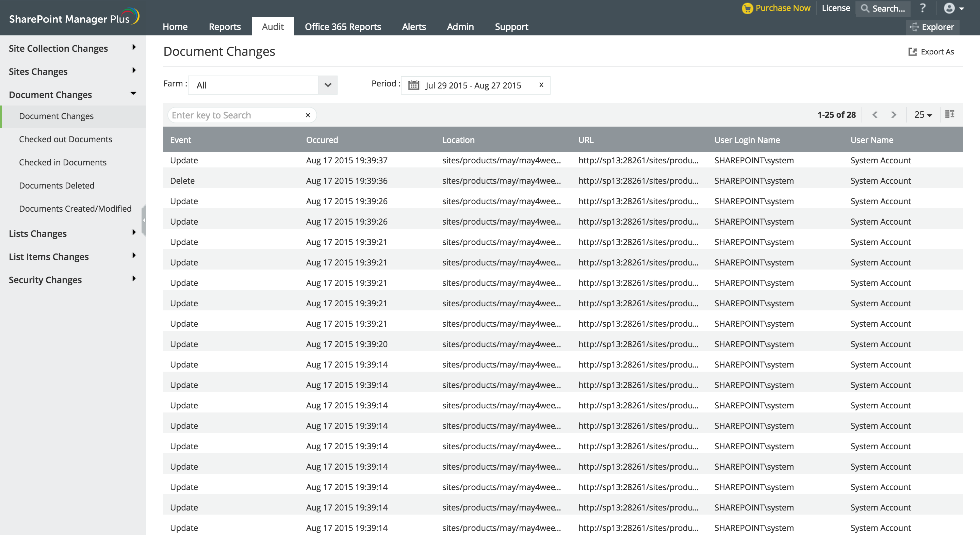Image resolution: width=980 pixels, height=535 pixels.
Task: Clear the search key field
Action: 308,115
